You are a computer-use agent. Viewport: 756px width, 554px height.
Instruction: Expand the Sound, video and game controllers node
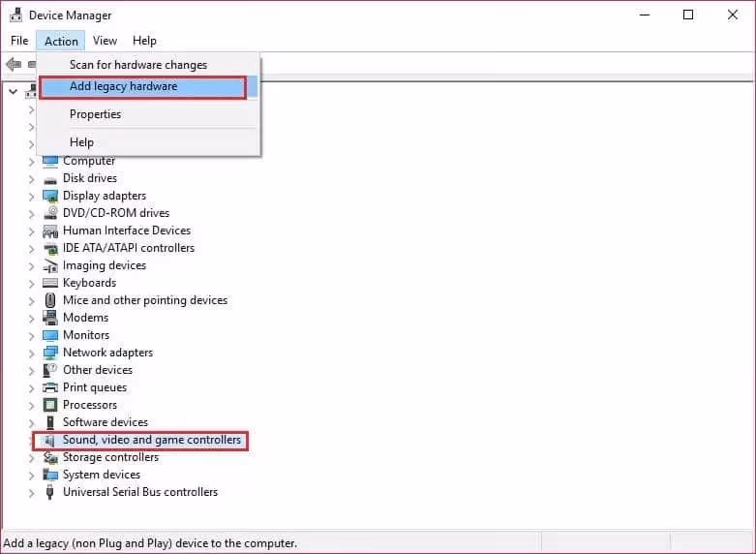pos(31,441)
